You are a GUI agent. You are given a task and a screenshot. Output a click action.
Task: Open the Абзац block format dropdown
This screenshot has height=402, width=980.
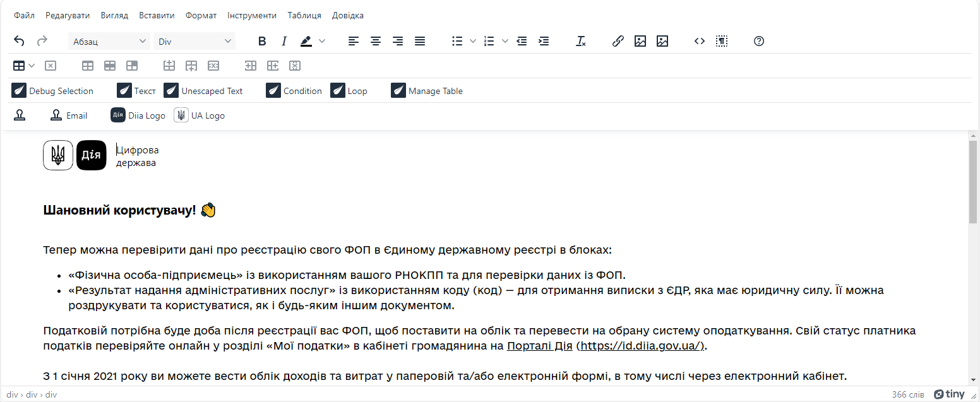point(109,41)
